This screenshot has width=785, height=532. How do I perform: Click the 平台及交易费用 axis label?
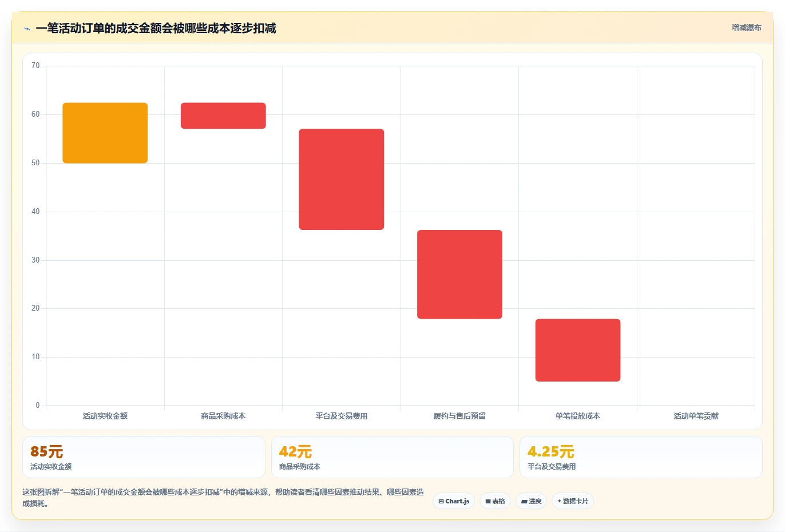click(342, 416)
